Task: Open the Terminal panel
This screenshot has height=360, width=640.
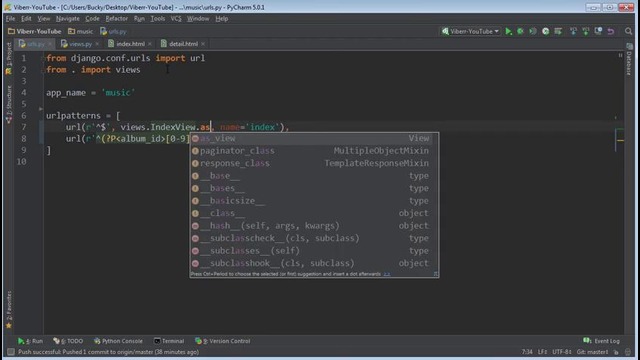Action: pyautogui.click(x=169, y=341)
